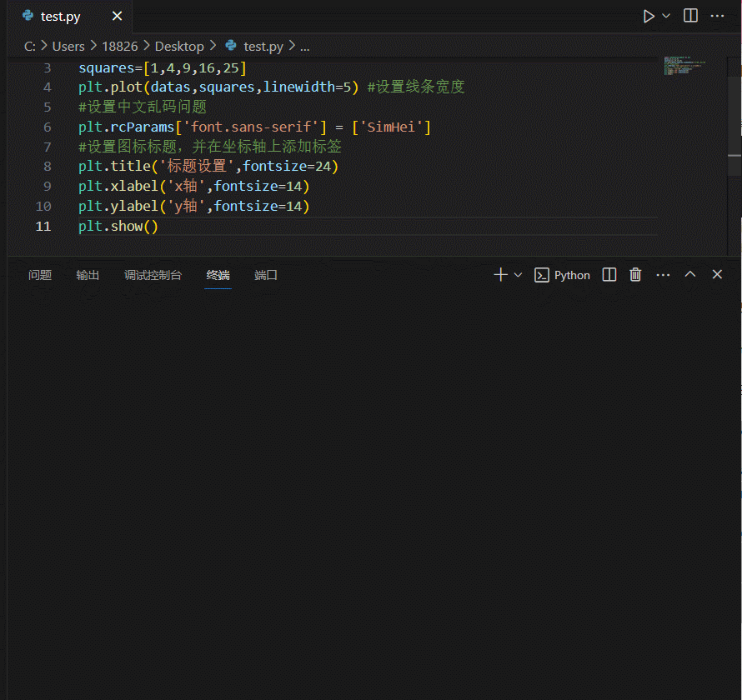Split the terminal pane
Screen dimensions: 742x700
pos(609,275)
